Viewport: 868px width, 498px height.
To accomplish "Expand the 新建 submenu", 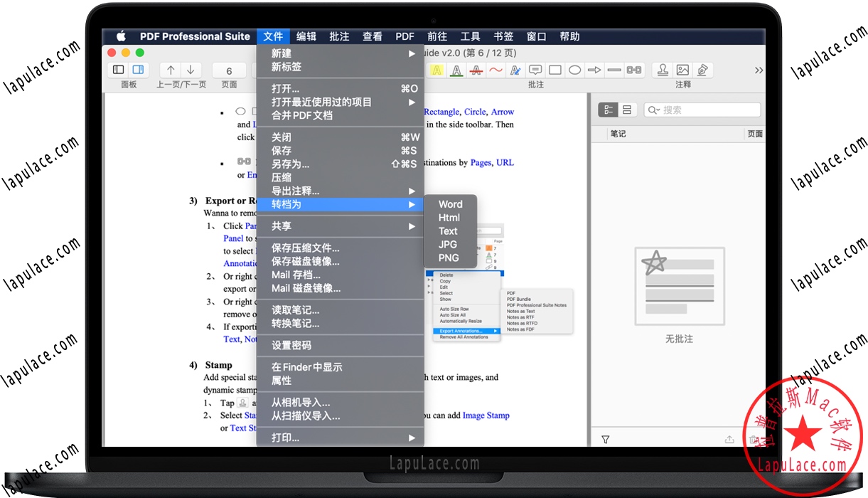I will [x=340, y=53].
